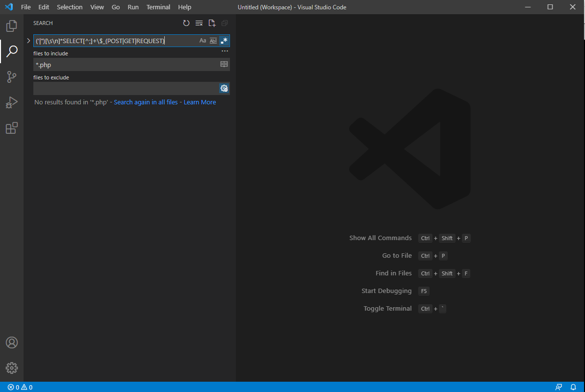
Task: Disable the Use Regular Expression toggle
Action: point(224,41)
